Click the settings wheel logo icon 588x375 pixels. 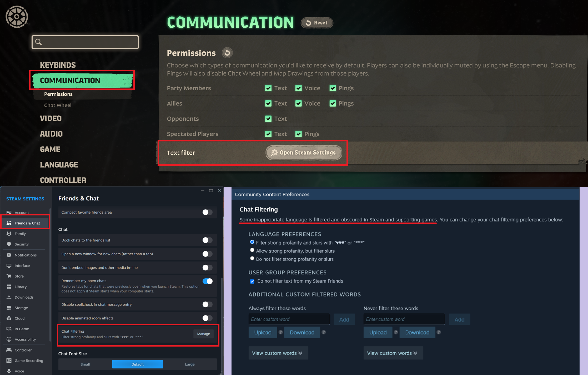(17, 17)
